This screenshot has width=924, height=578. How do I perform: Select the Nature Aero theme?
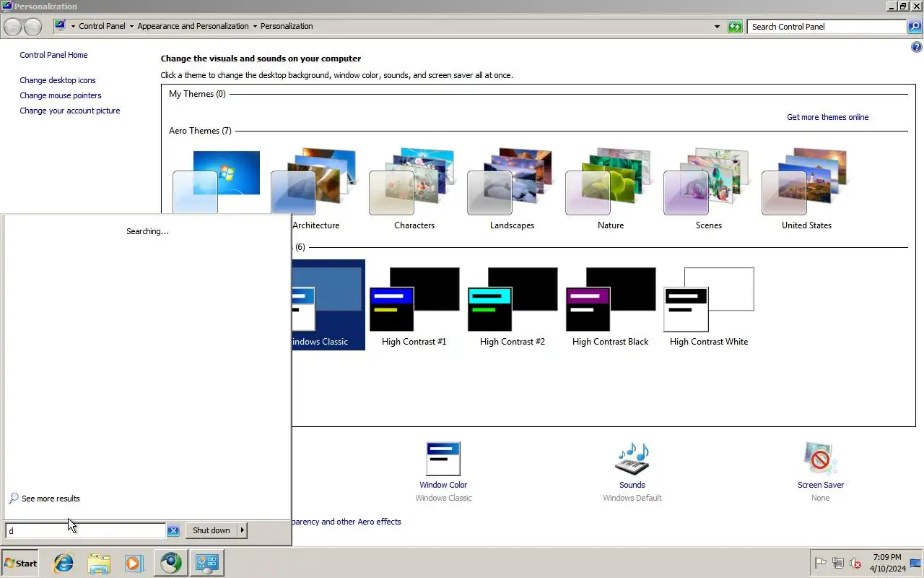(610, 189)
